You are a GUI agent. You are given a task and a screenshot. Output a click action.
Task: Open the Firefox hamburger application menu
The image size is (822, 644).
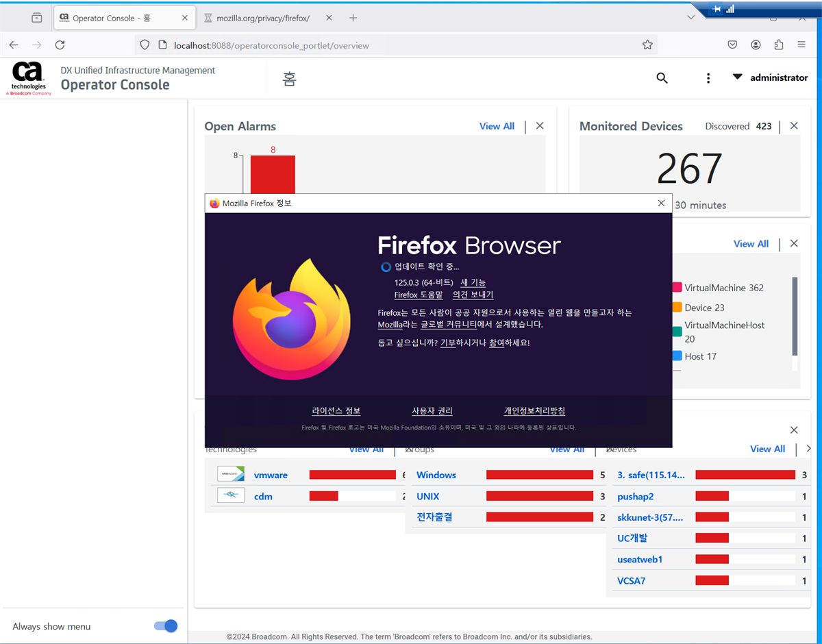[801, 44]
